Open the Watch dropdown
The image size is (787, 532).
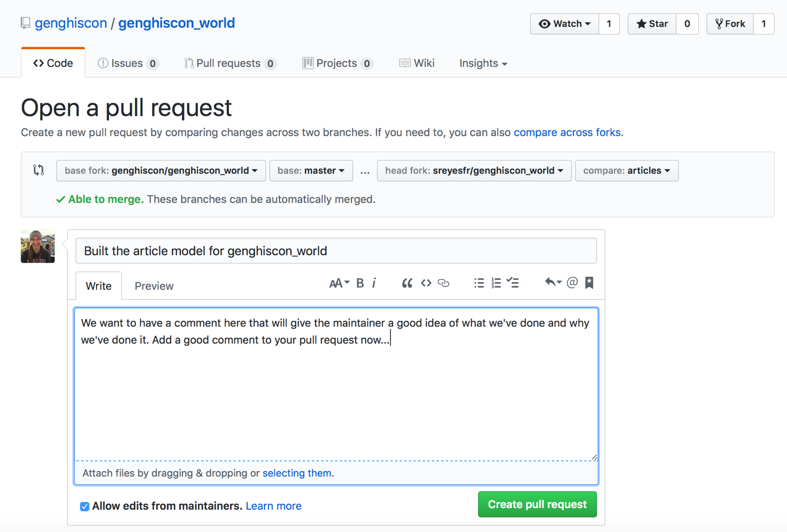565,24
